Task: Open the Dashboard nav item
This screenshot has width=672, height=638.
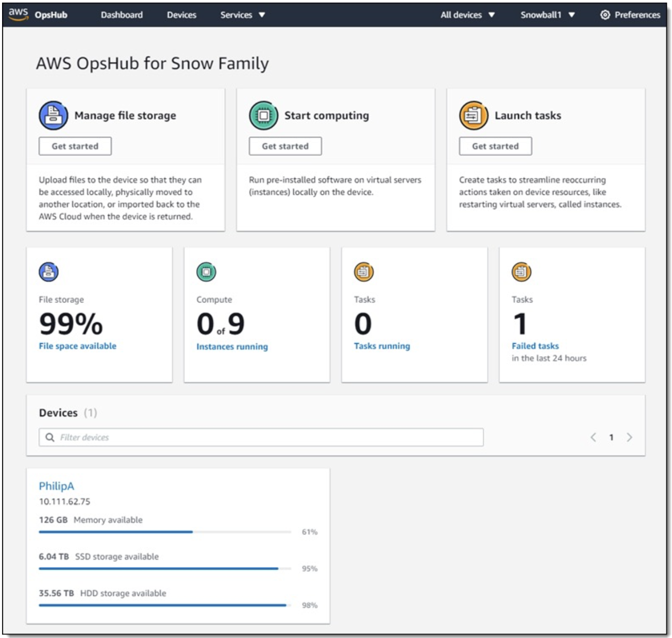Action: click(x=122, y=15)
